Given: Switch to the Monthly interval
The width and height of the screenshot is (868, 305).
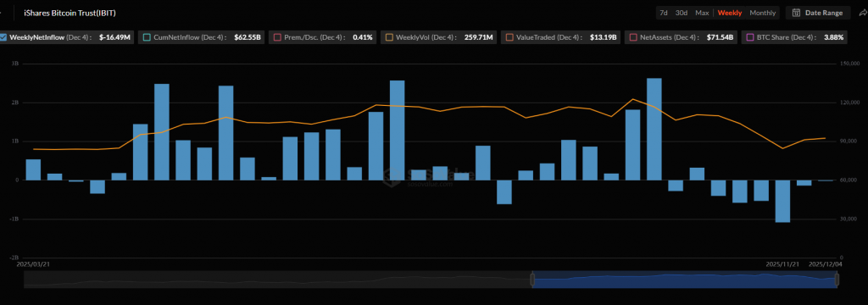Looking at the screenshot, I should [x=762, y=13].
